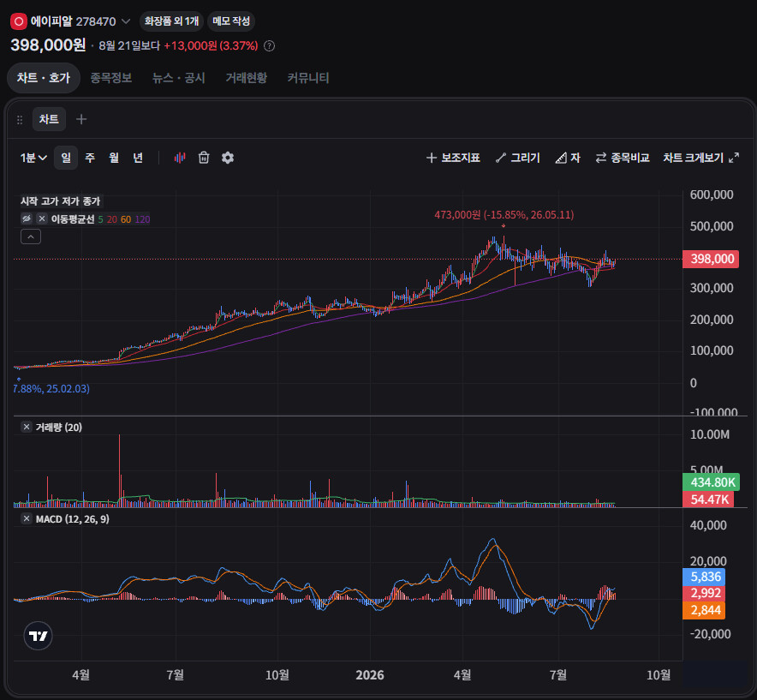Open the 화장품 외 1개 category tag
The height and width of the screenshot is (700, 757).
point(171,21)
